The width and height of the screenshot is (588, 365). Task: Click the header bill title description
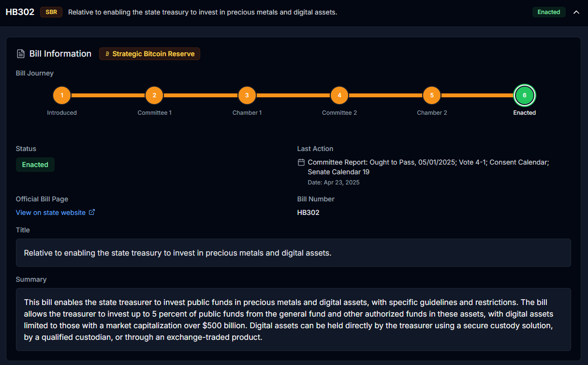tap(203, 12)
